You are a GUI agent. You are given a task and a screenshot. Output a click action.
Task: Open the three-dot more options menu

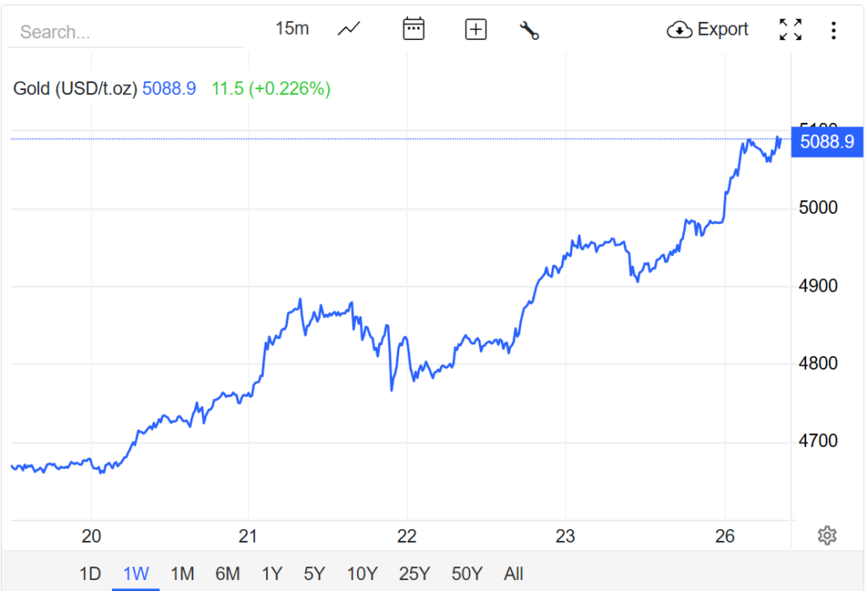[x=833, y=31]
